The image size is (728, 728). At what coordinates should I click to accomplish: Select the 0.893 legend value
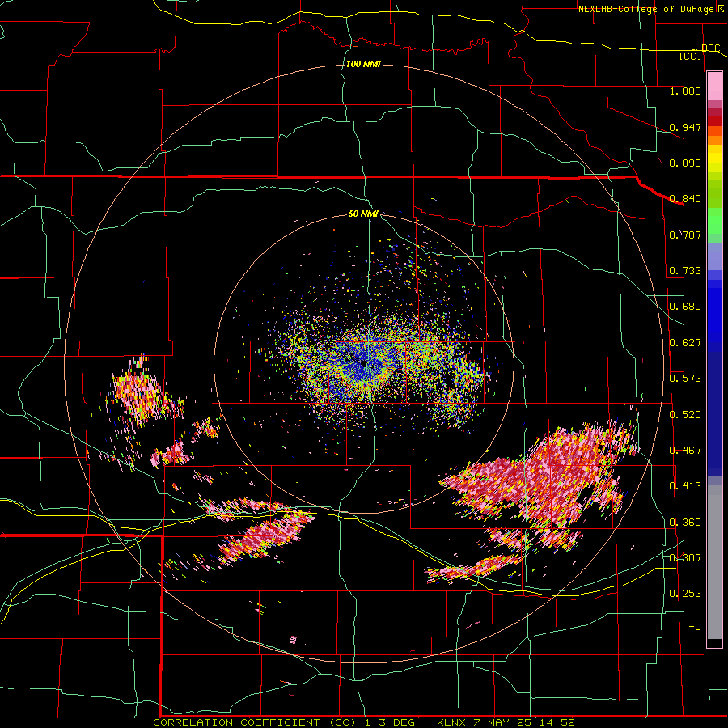pyautogui.click(x=685, y=163)
